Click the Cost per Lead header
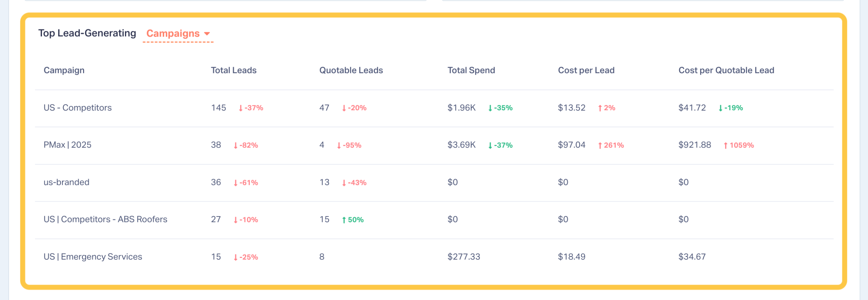868x300 pixels. click(586, 70)
